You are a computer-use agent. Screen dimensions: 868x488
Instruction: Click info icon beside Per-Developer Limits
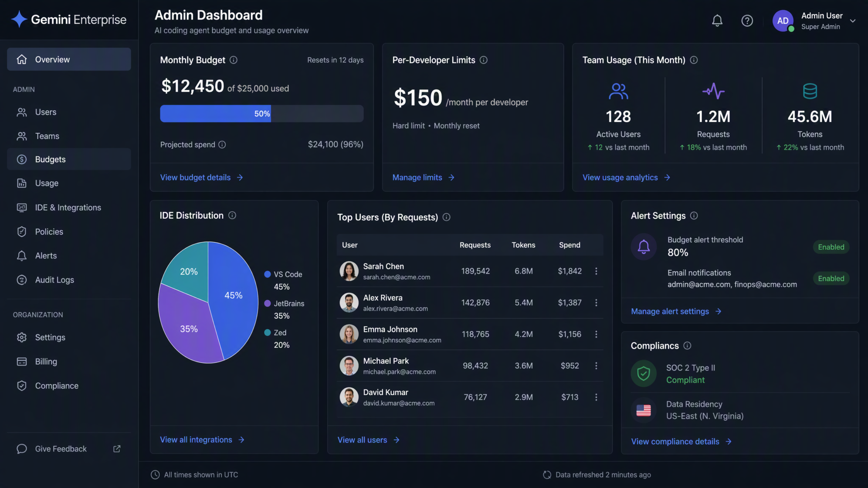click(x=484, y=60)
